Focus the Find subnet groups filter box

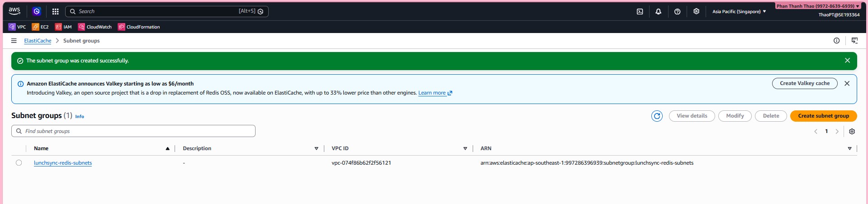click(133, 131)
